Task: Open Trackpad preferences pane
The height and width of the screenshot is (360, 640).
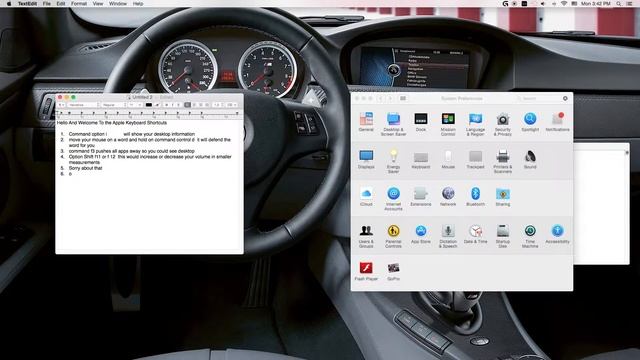Action: [x=476, y=159]
